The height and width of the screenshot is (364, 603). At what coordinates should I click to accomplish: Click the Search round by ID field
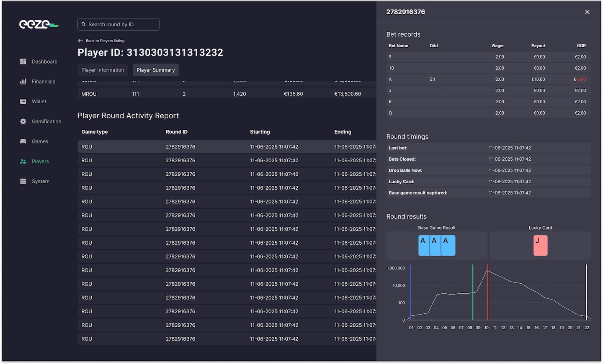pos(119,24)
